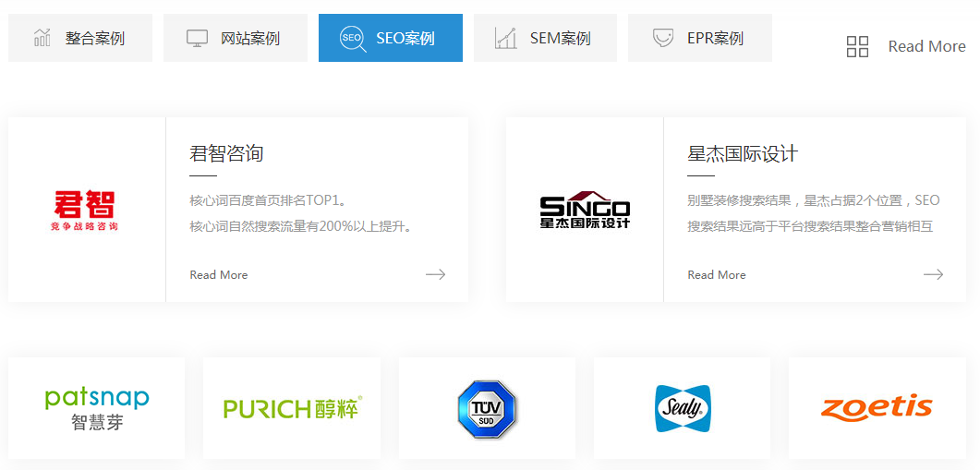Open the patsnap 智慧芽 logo card
The width and height of the screenshot is (980, 470).
click(97, 408)
